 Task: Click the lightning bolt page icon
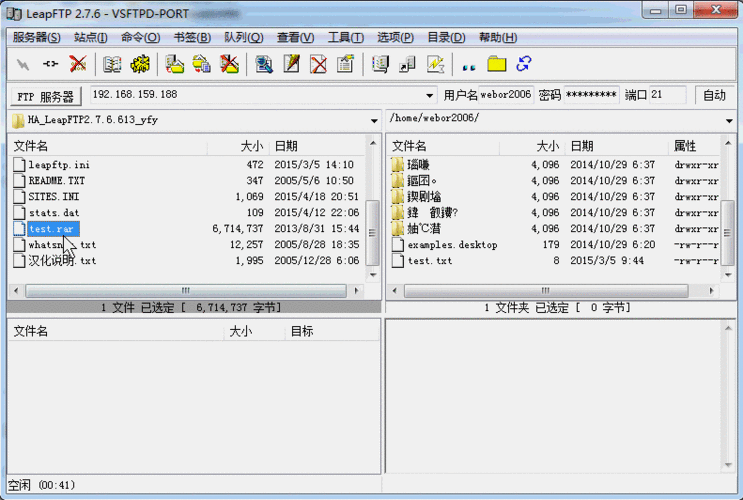tap(435, 64)
